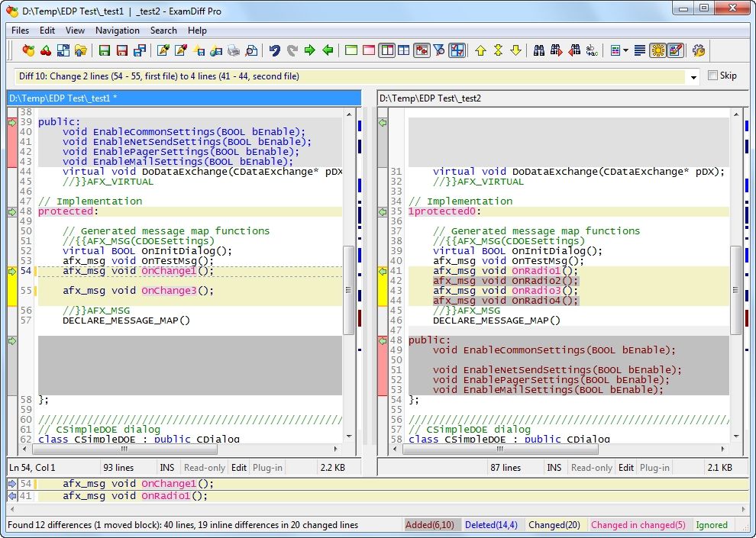Click the green Save first file icon

click(105, 50)
